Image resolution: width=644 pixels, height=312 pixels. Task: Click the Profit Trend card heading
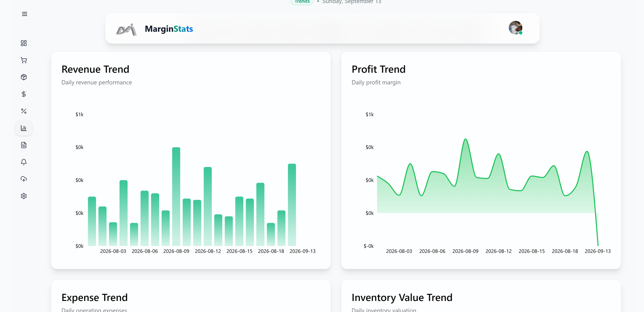click(378, 69)
